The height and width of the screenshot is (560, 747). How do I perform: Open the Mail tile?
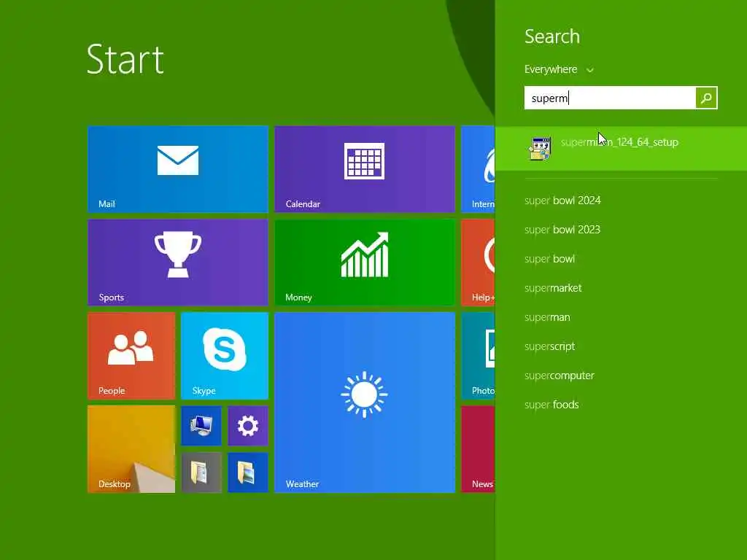(178, 168)
